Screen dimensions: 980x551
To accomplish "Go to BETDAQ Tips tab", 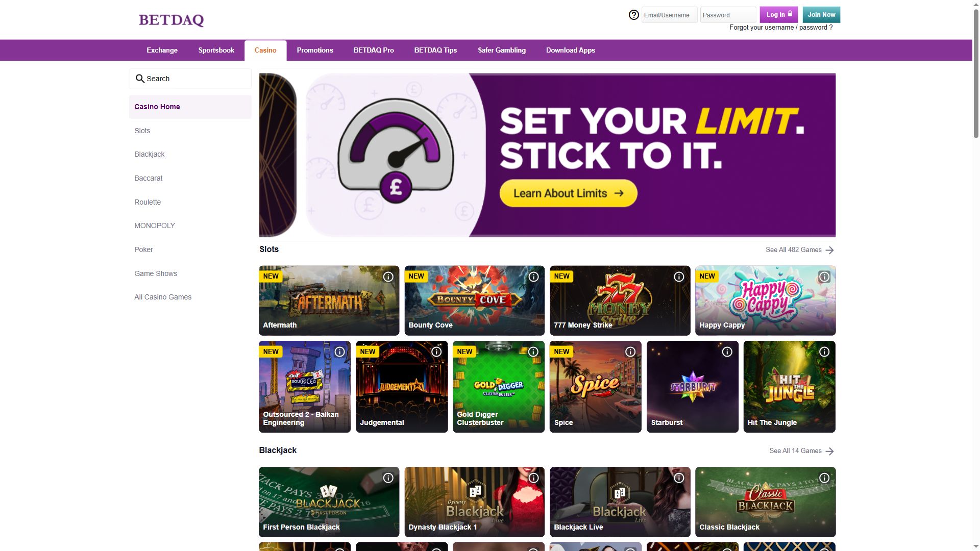I will coord(435,50).
